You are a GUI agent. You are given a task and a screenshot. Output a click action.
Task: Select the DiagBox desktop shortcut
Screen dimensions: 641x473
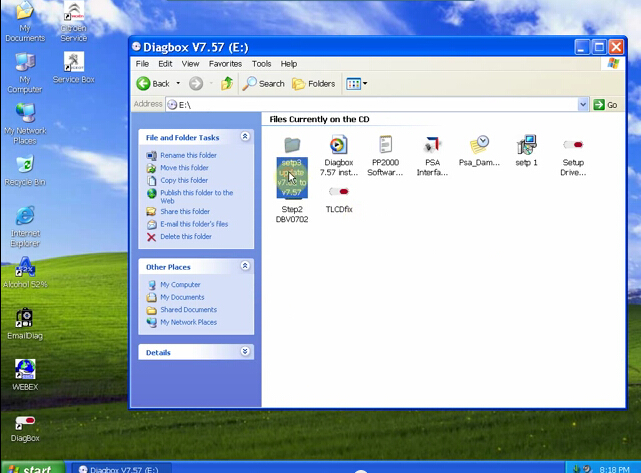tap(25, 429)
